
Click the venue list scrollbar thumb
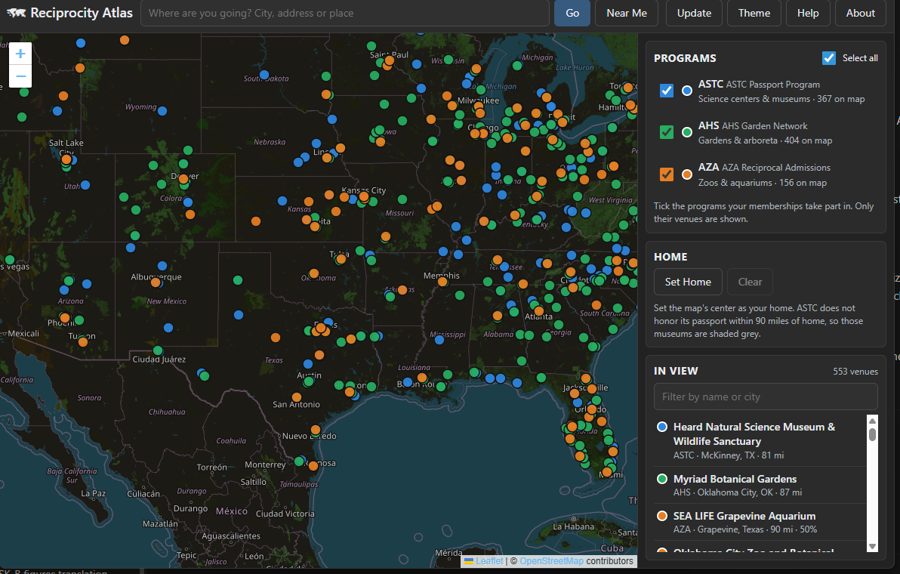872,434
